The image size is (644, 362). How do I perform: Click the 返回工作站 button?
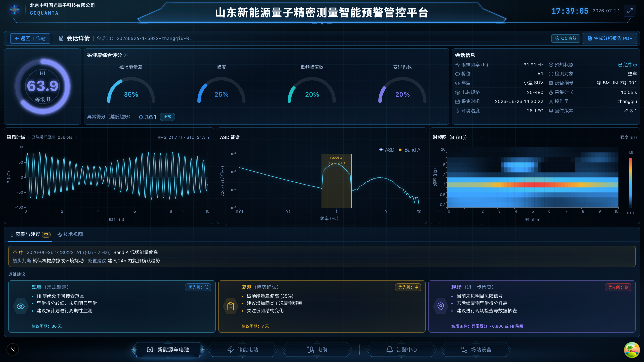(30, 38)
